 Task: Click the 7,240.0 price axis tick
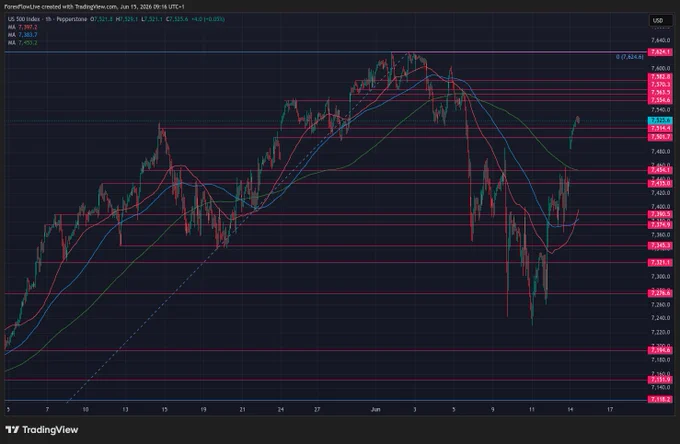point(660,318)
